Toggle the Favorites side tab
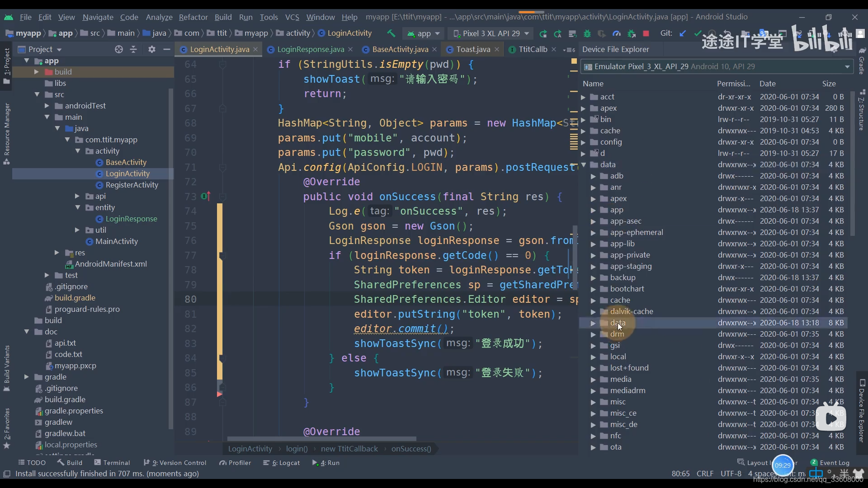 click(6, 428)
